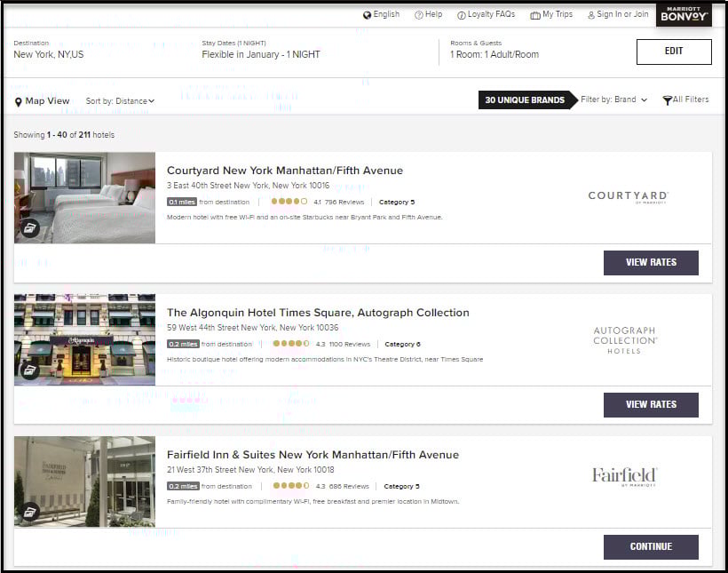Click the Loyalty FAQs info icon

(x=462, y=15)
